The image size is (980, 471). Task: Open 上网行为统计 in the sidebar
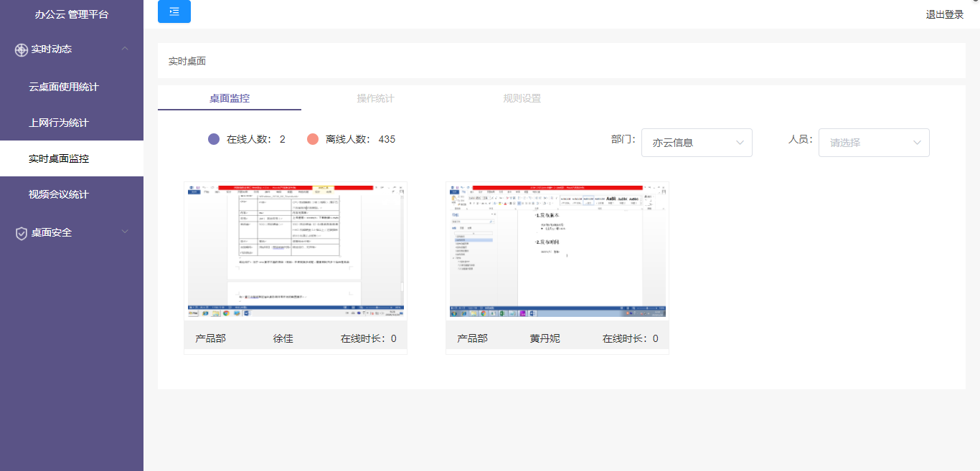pyautogui.click(x=59, y=123)
